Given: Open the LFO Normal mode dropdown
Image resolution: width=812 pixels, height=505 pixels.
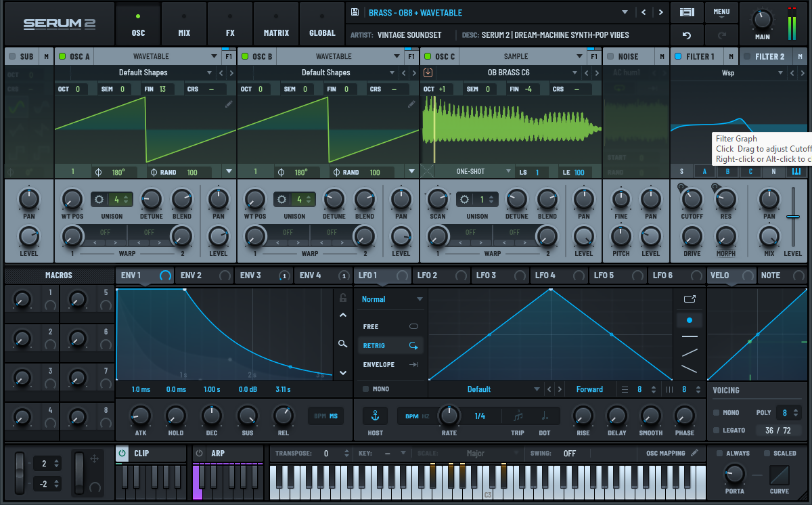Looking at the screenshot, I should click(x=420, y=299).
